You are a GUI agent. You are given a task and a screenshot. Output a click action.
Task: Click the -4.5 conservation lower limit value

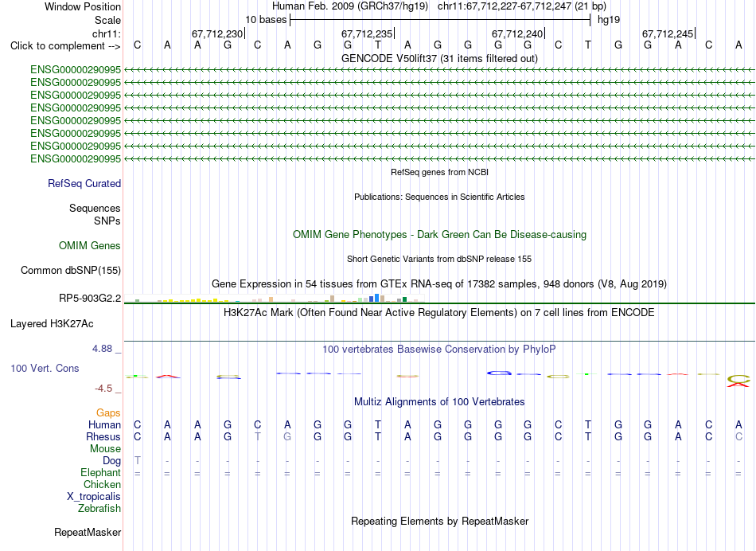[x=103, y=389]
